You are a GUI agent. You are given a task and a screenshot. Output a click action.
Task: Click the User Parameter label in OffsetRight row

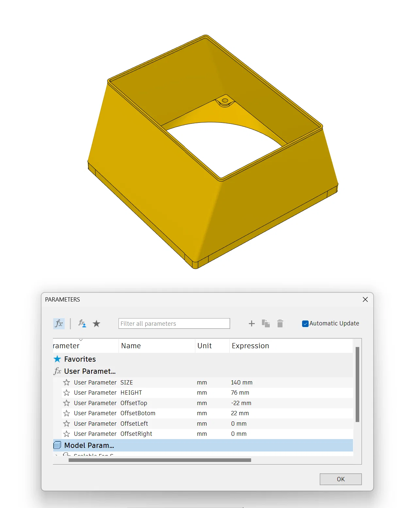pos(95,434)
